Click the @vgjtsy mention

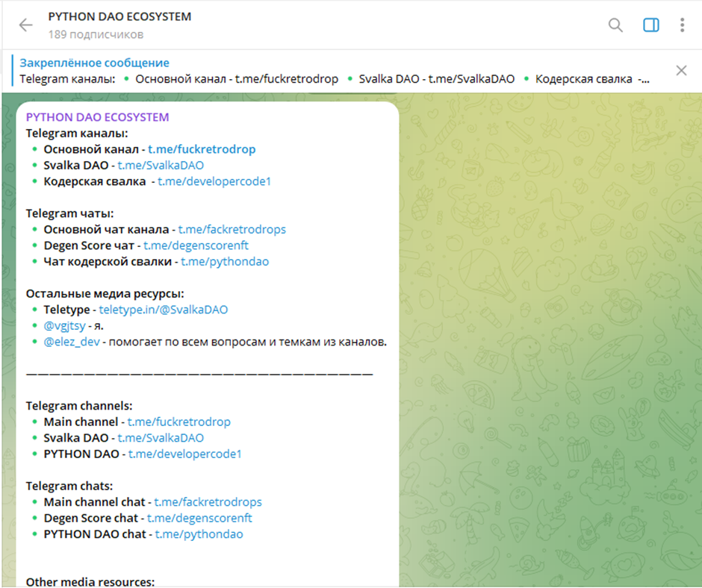click(64, 326)
